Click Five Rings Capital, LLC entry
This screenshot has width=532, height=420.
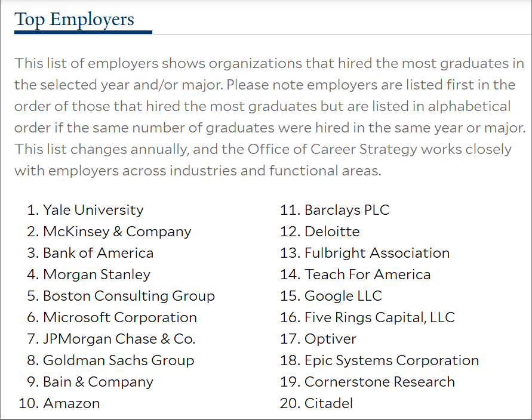pos(380,317)
